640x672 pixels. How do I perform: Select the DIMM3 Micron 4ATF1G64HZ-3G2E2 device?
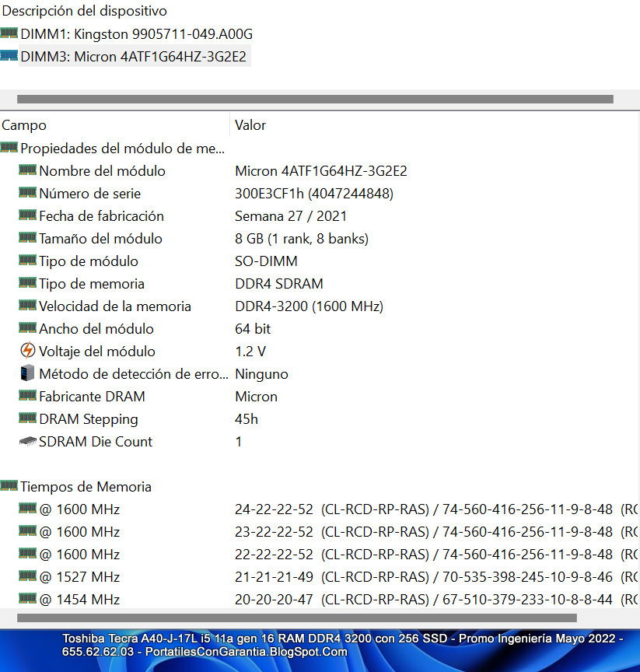click(x=134, y=56)
